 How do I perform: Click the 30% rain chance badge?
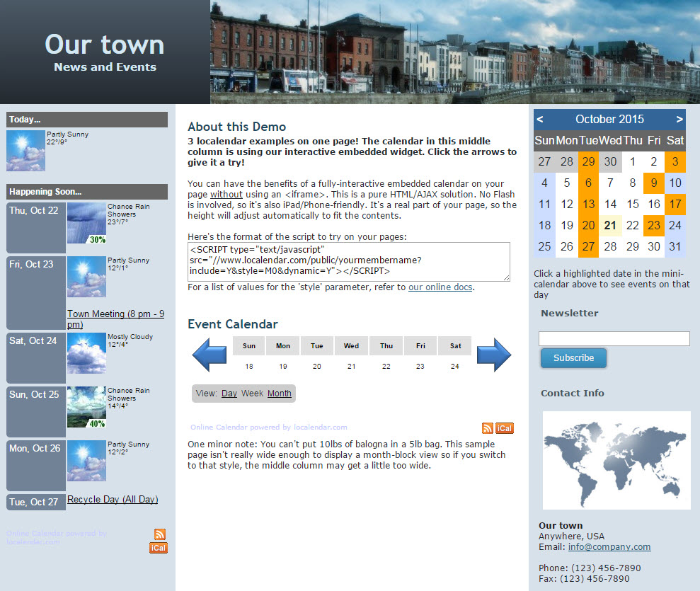click(x=98, y=240)
